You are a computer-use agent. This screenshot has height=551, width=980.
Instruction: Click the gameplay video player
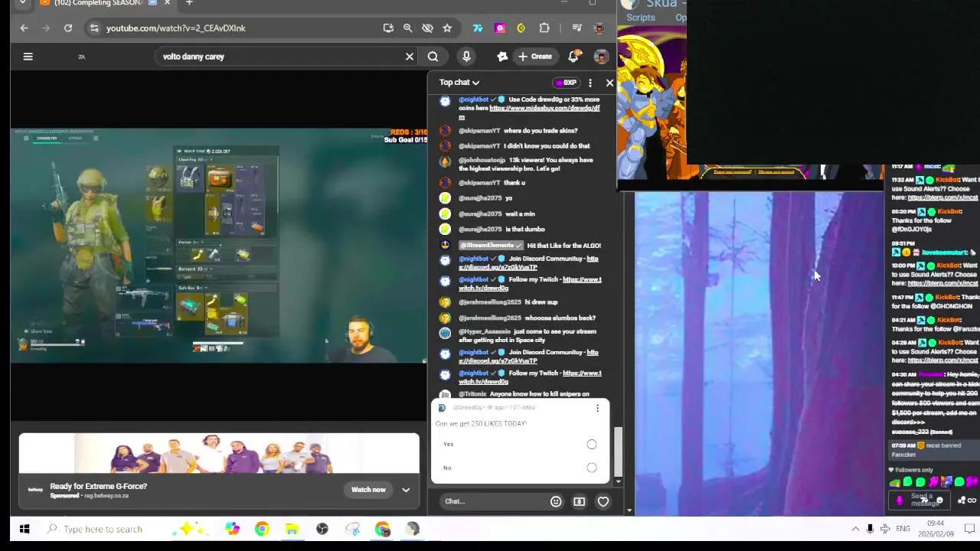click(x=219, y=245)
